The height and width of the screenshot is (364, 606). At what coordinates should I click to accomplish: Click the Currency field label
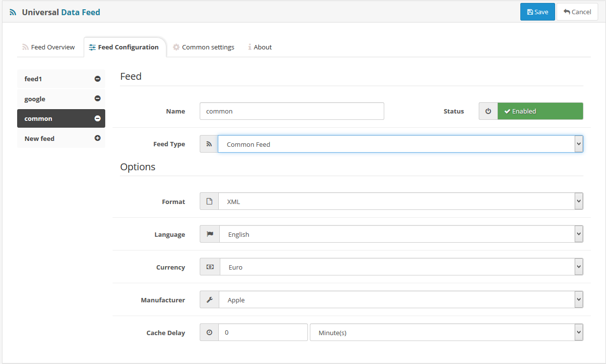170,267
